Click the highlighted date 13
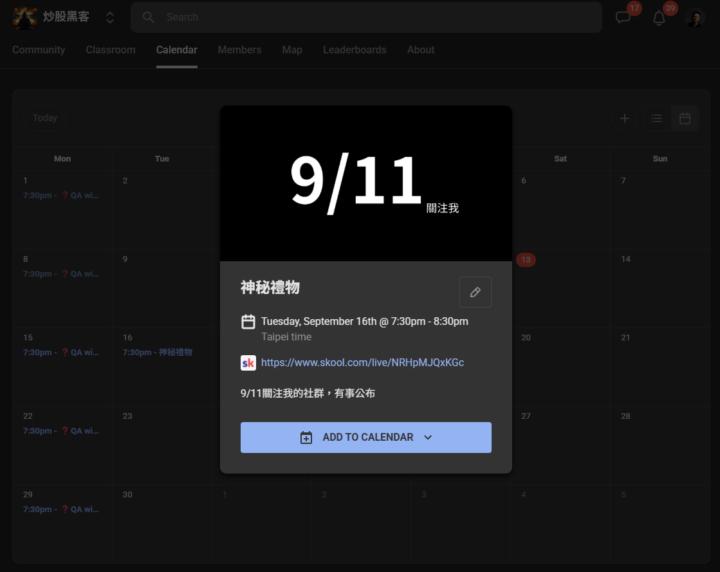 526,260
